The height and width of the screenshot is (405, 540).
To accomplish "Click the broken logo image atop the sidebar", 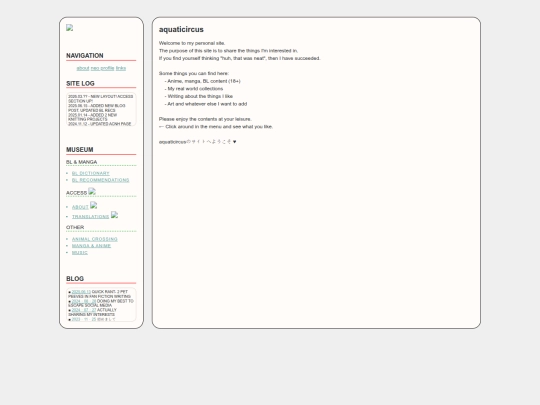I will tap(70, 28).
